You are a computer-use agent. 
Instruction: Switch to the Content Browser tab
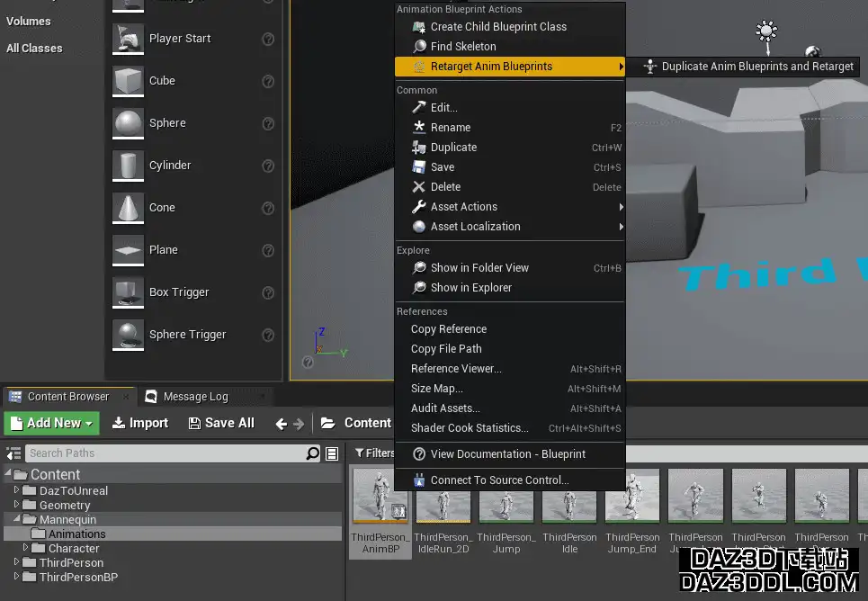click(68, 397)
